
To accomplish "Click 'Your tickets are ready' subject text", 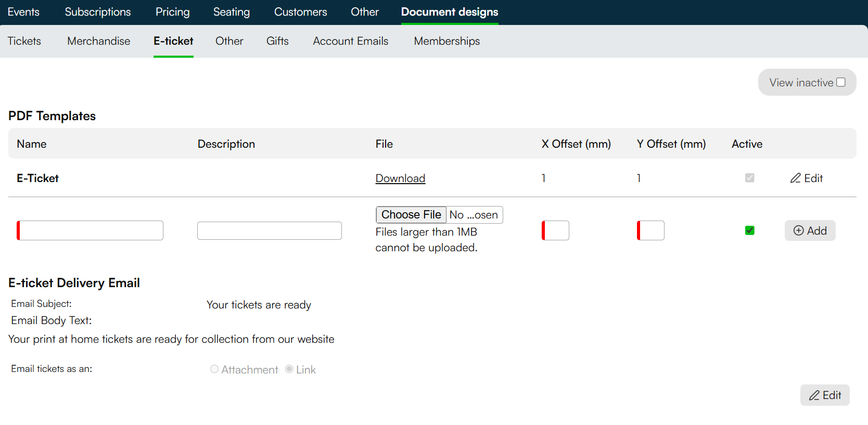I will pos(259,305).
